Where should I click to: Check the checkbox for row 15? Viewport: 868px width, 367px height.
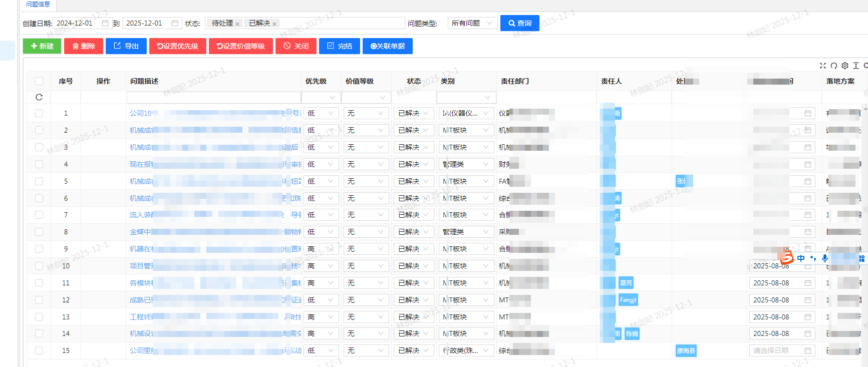coord(39,350)
